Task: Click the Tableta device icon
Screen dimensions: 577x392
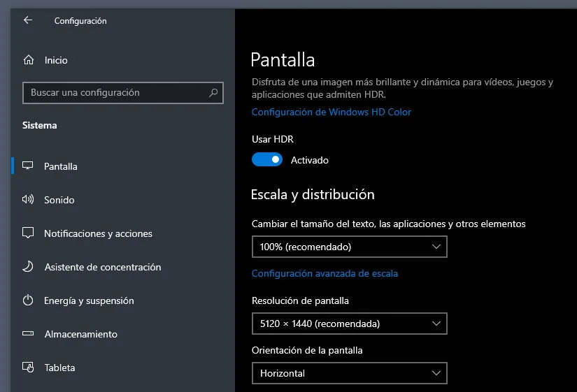Action: click(x=28, y=367)
